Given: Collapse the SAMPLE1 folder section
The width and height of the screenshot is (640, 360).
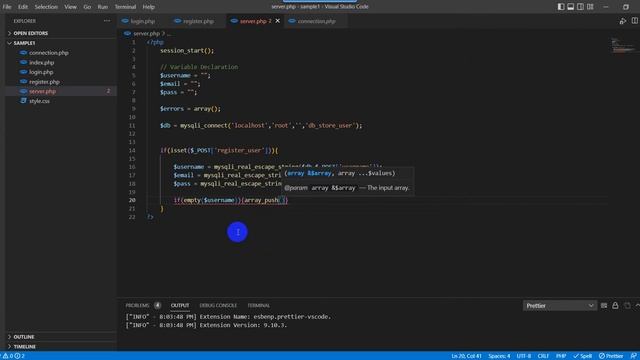Looking at the screenshot, I should point(61,43).
